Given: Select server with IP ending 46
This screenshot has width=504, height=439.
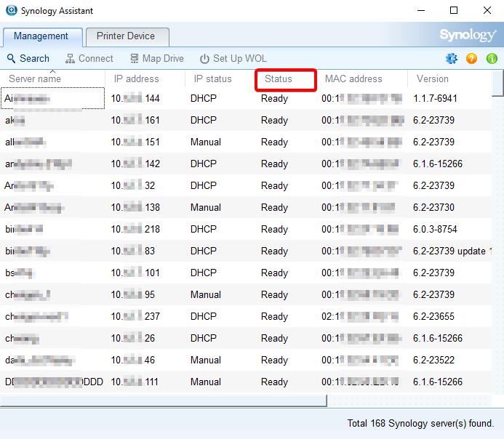Looking at the screenshot, I should pos(246,360).
